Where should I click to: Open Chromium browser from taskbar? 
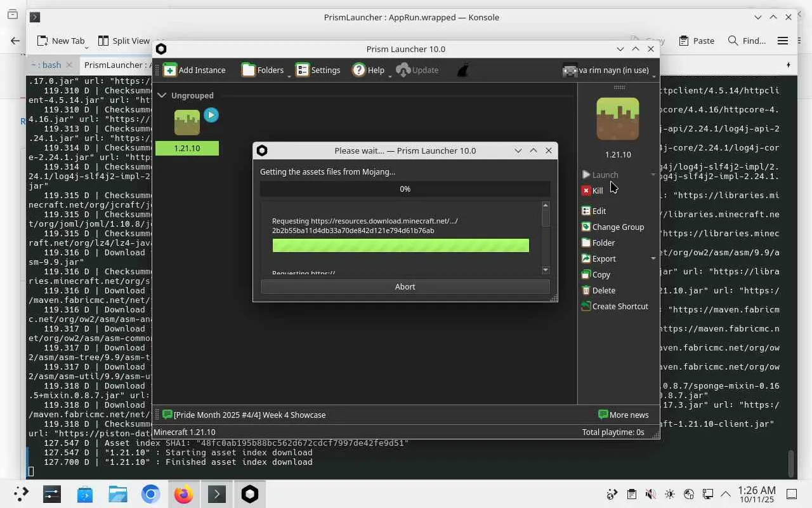coord(151,494)
